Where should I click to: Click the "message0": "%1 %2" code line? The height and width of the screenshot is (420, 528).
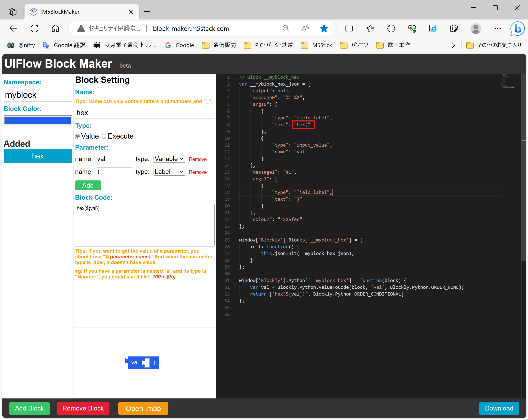pyautogui.click(x=277, y=98)
